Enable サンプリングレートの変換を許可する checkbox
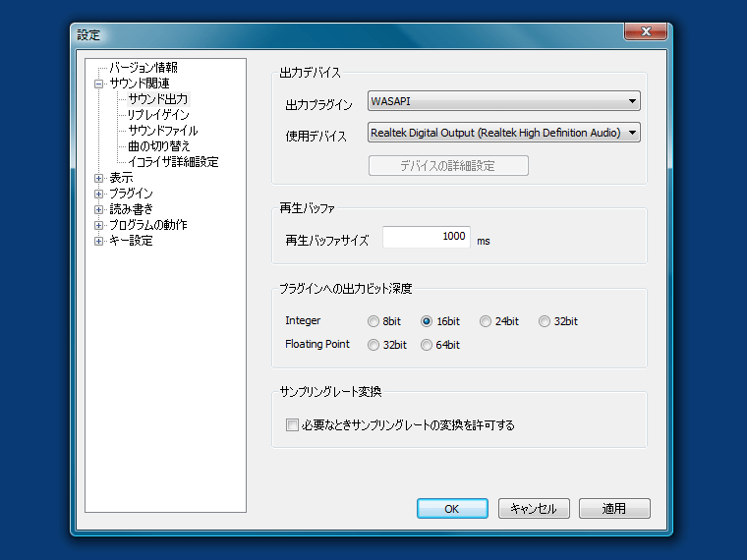The image size is (747, 560). click(292, 424)
